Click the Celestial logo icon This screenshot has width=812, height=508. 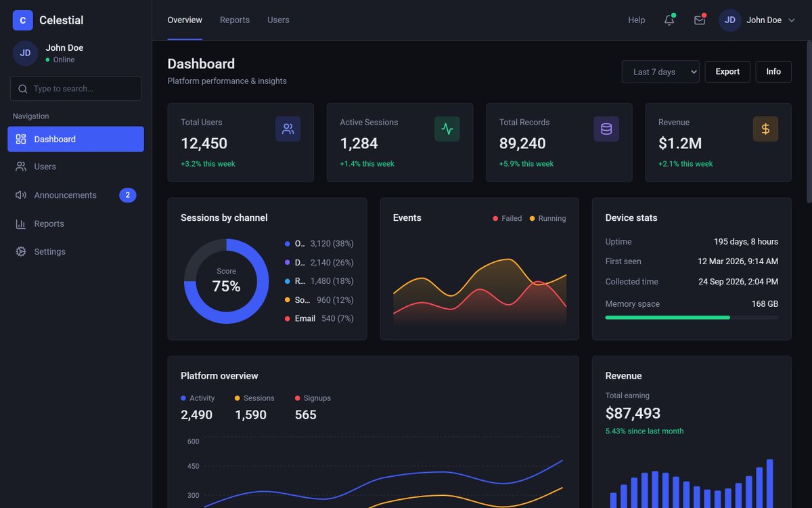[23, 20]
